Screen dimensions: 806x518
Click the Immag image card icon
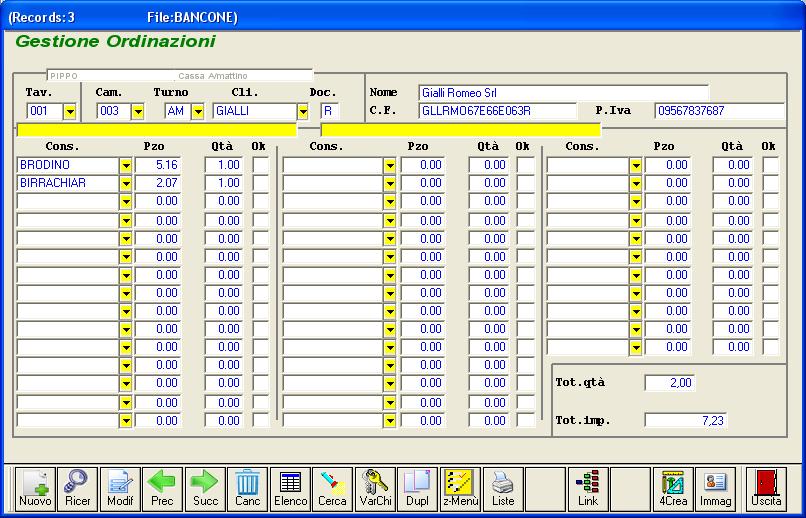point(716,489)
